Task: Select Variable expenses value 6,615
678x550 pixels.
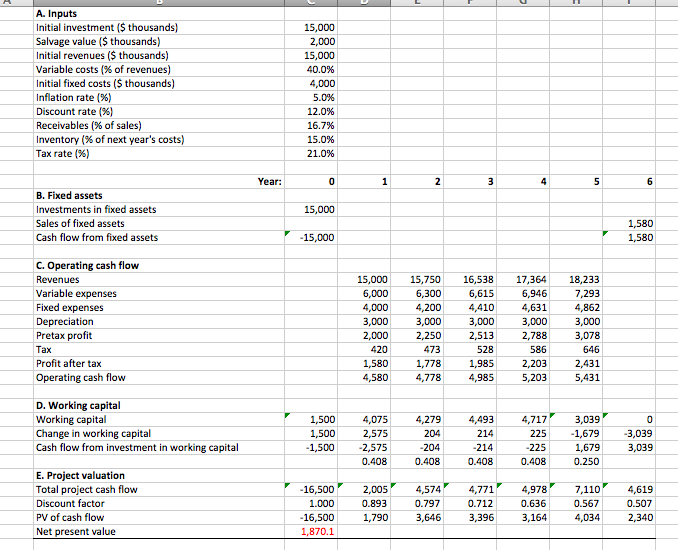Action: coord(470,294)
